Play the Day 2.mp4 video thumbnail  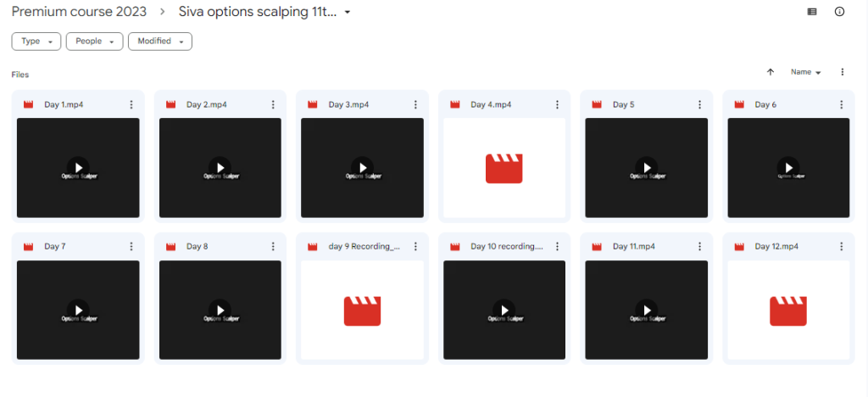(x=220, y=168)
